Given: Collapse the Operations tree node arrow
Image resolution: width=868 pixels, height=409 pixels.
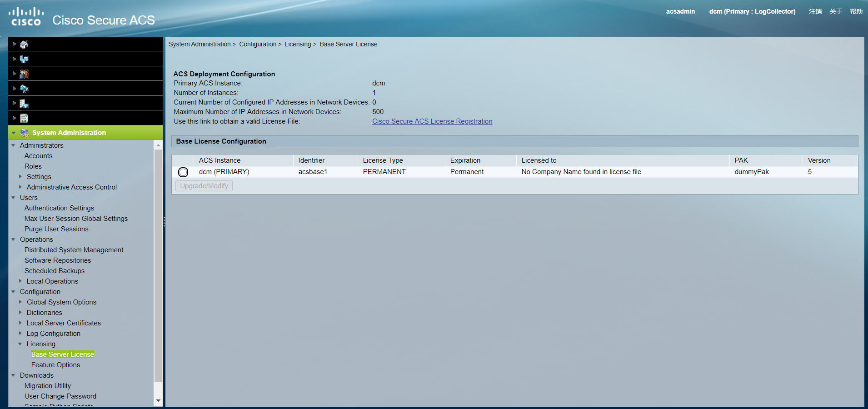Looking at the screenshot, I should coord(13,239).
